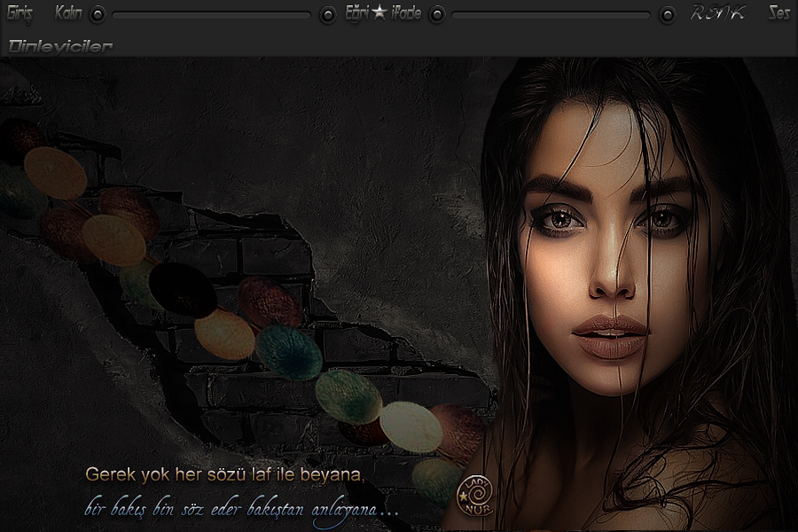Click the round knob right of Kalın
Screen dimensions: 798x532
pos(98,14)
